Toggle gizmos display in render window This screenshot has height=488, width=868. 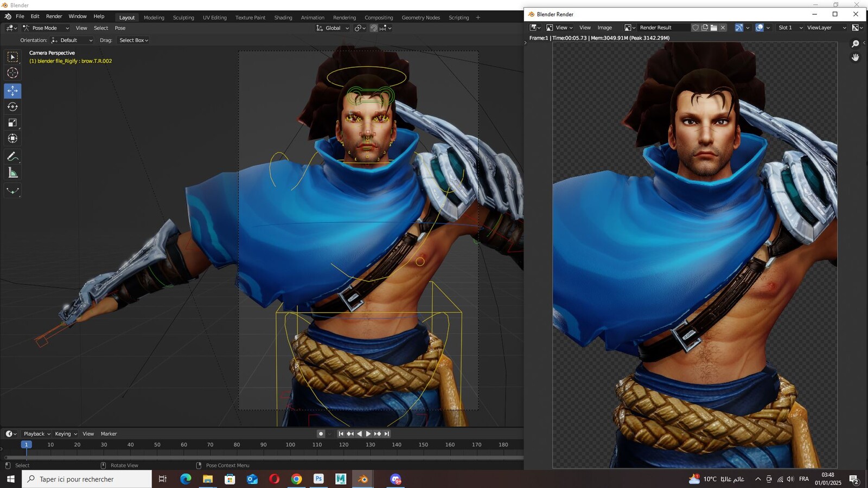coord(739,28)
